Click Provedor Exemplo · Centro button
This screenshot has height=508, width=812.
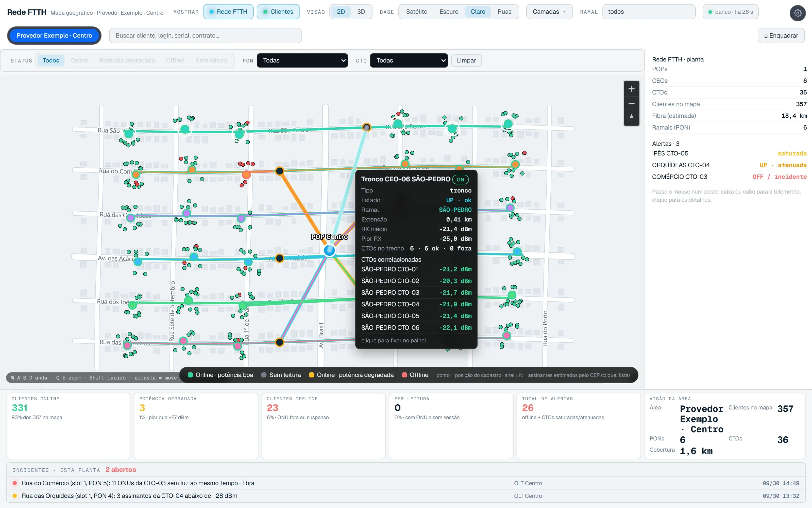pos(54,36)
